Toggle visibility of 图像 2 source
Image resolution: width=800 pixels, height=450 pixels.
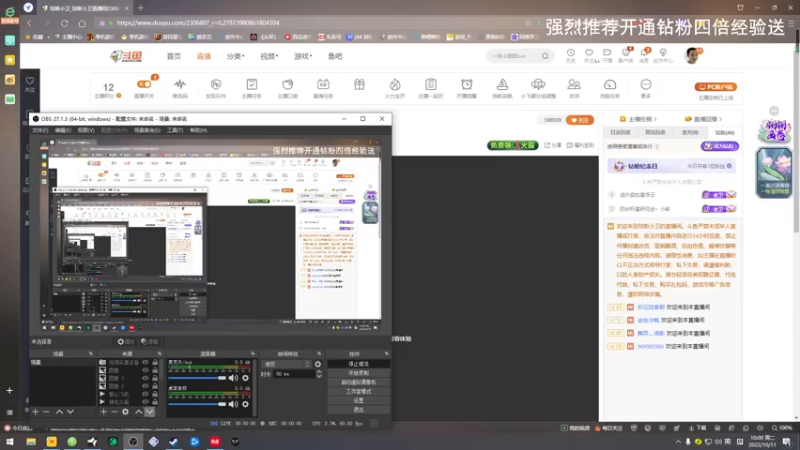point(145,386)
